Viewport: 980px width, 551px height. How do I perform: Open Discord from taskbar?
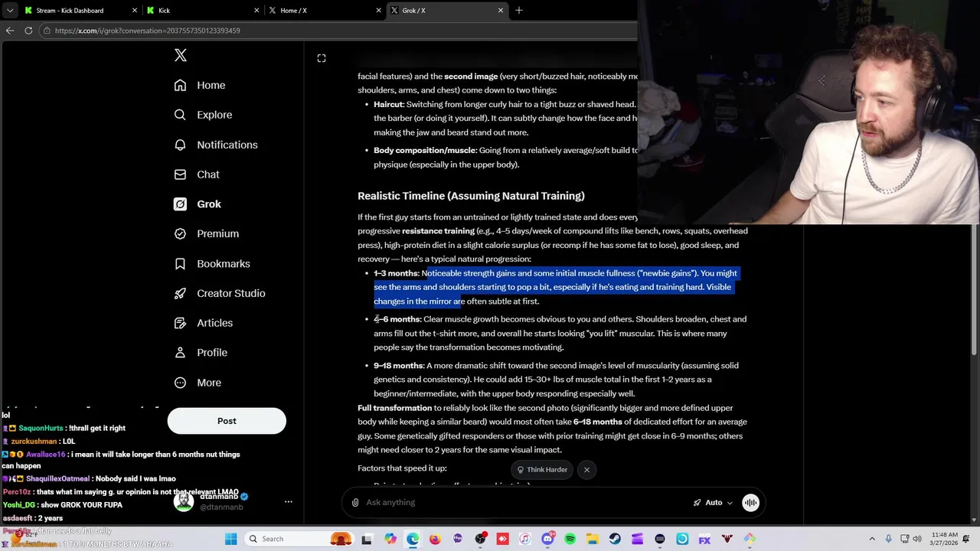[547, 539]
